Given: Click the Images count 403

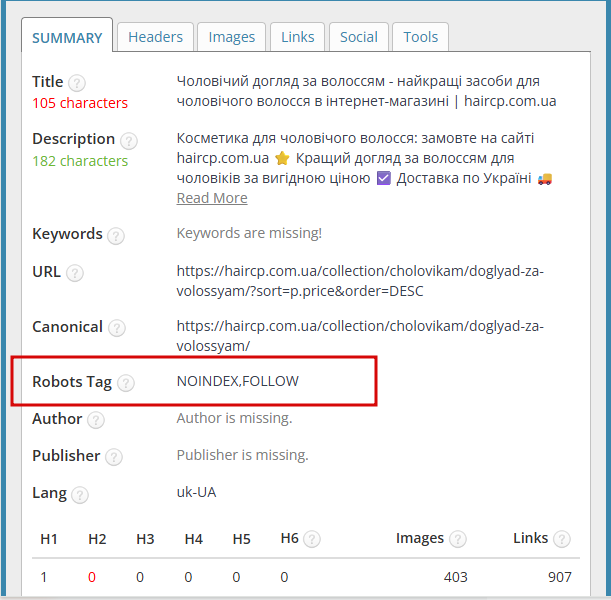Looking at the screenshot, I should 455,577.
